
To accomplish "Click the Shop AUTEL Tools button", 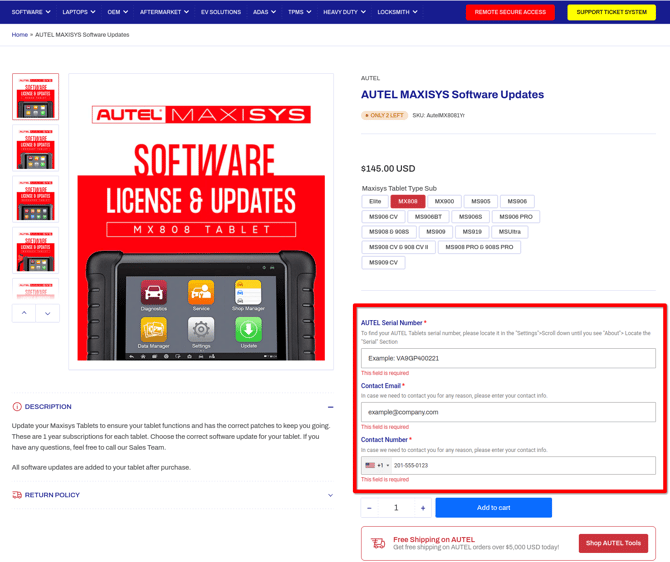I will click(x=613, y=543).
